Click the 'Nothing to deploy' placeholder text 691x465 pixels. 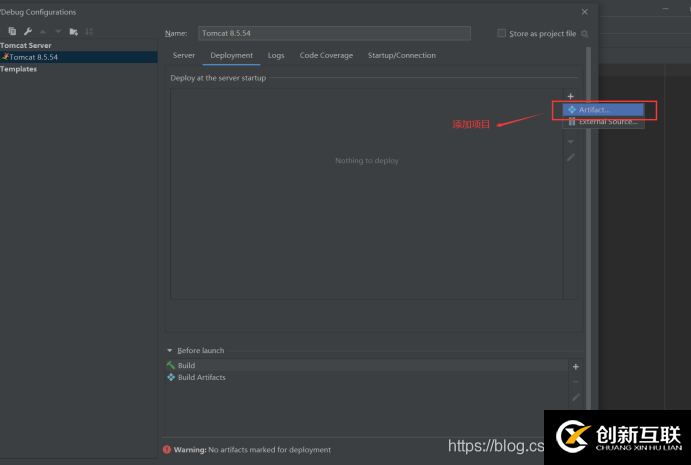coord(367,160)
